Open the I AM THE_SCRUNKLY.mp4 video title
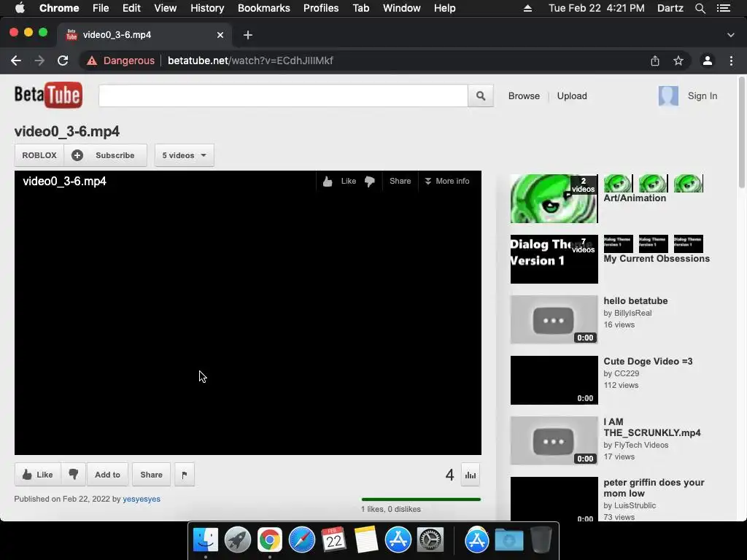The height and width of the screenshot is (560, 747). click(x=651, y=427)
